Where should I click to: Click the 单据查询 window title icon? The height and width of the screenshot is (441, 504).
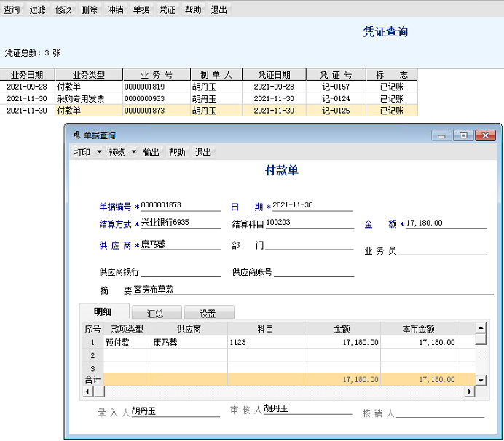tap(76, 135)
